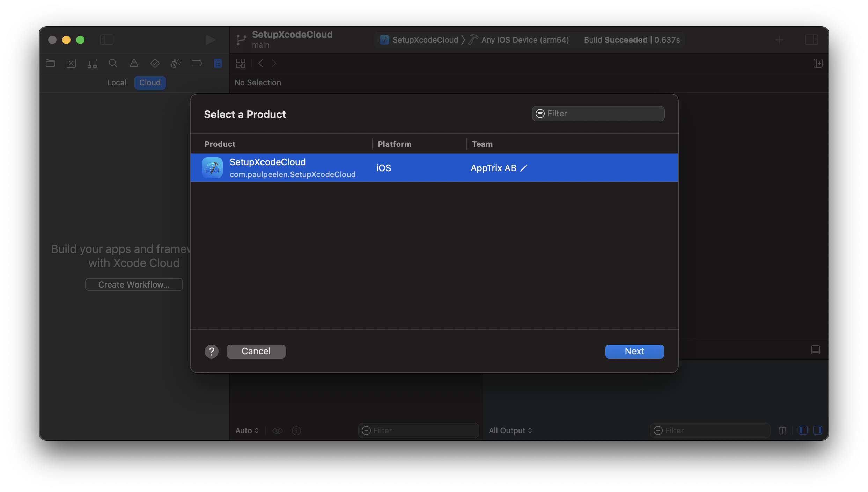This screenshot has width=868, height=492.
Task: Open the Report navigator icon
Action: tap(218, 63)
